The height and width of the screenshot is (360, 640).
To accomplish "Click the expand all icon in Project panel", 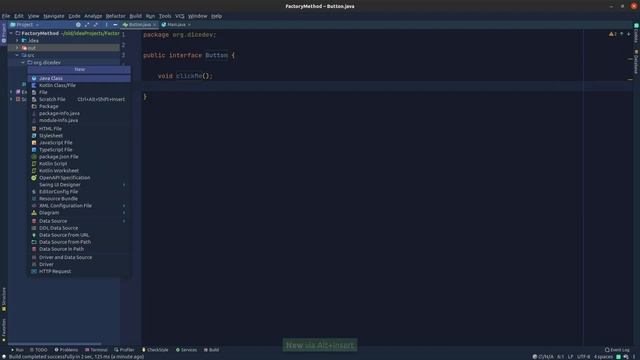I will point(87,24).
